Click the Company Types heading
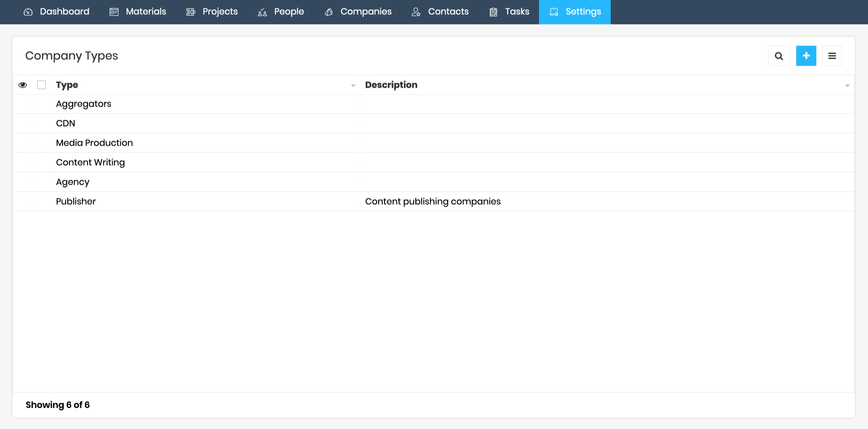This screenshot has height=429, width=868. (x=71, y=56)
